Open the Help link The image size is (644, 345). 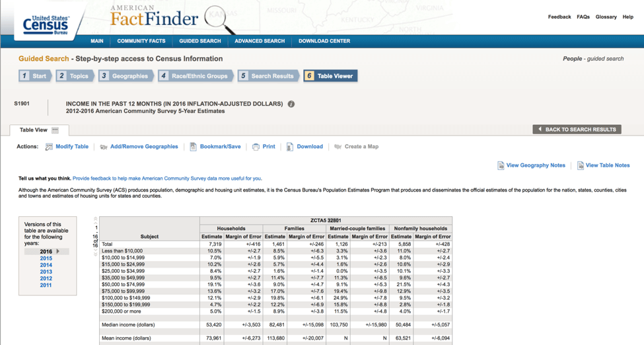628,17
